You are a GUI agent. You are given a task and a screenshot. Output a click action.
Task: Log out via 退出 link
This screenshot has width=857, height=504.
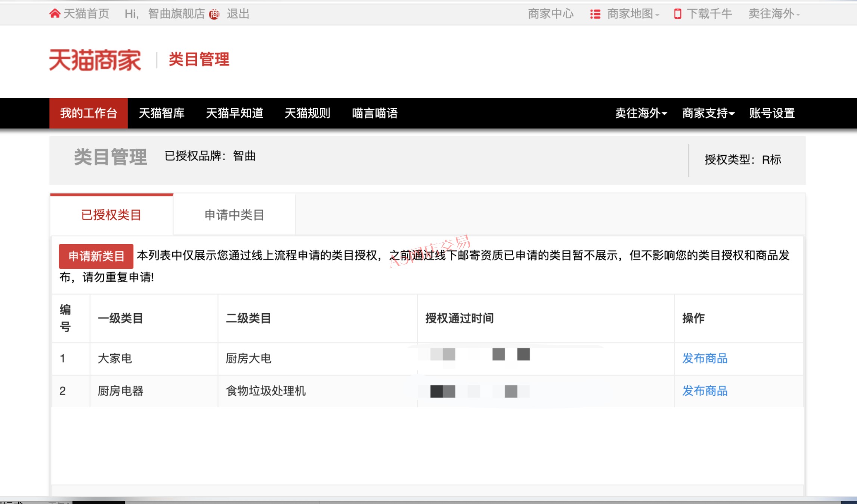[238, 14]
